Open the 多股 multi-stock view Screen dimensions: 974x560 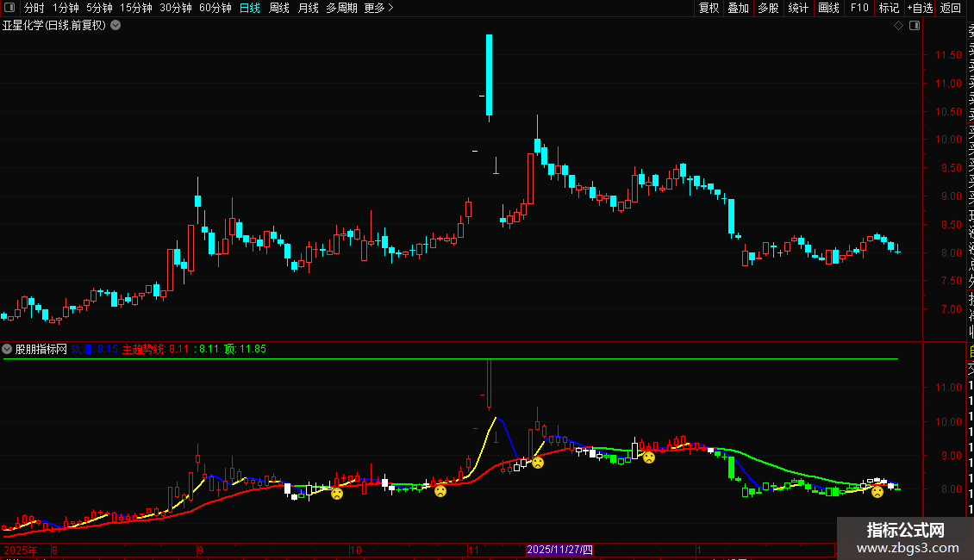click(768, 8)
